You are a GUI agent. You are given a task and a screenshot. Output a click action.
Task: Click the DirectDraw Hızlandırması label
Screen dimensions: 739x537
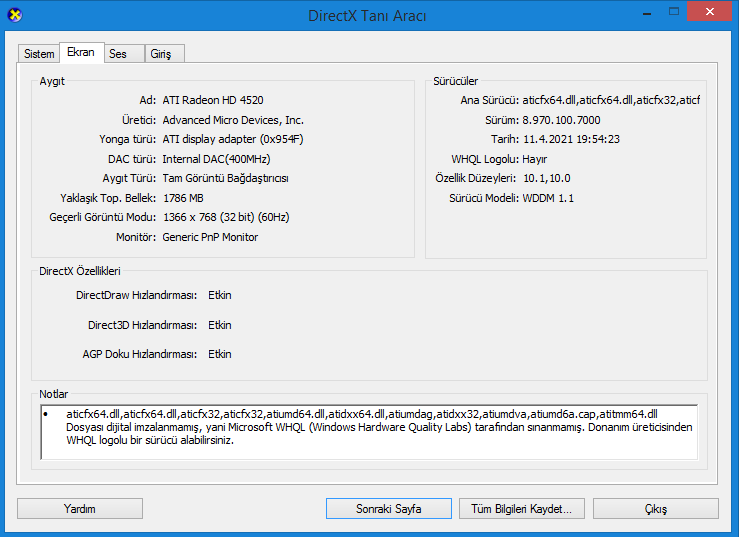point(137,295)
